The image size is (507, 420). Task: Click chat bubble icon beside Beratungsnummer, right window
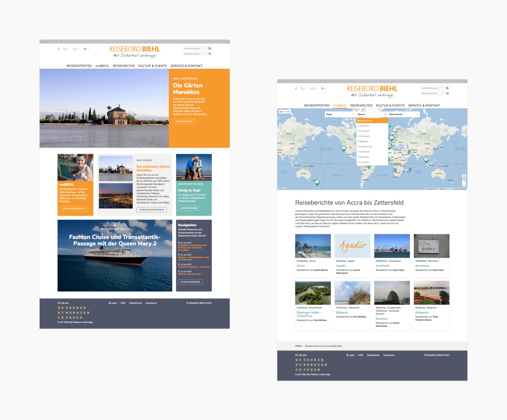[447, 93]
